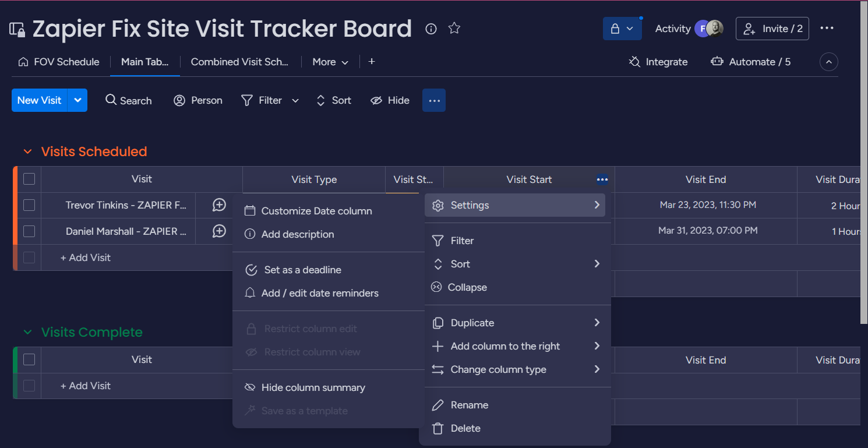This screenshot has height=448, width=868.
Task: Star the board as favorite
Action: click(454, 29)
